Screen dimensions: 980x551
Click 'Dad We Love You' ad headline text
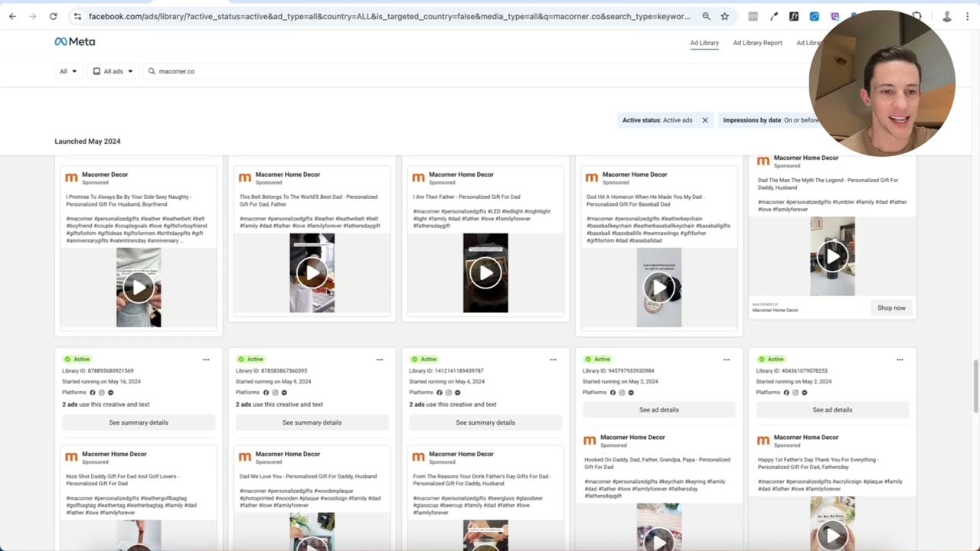point(308,476)
